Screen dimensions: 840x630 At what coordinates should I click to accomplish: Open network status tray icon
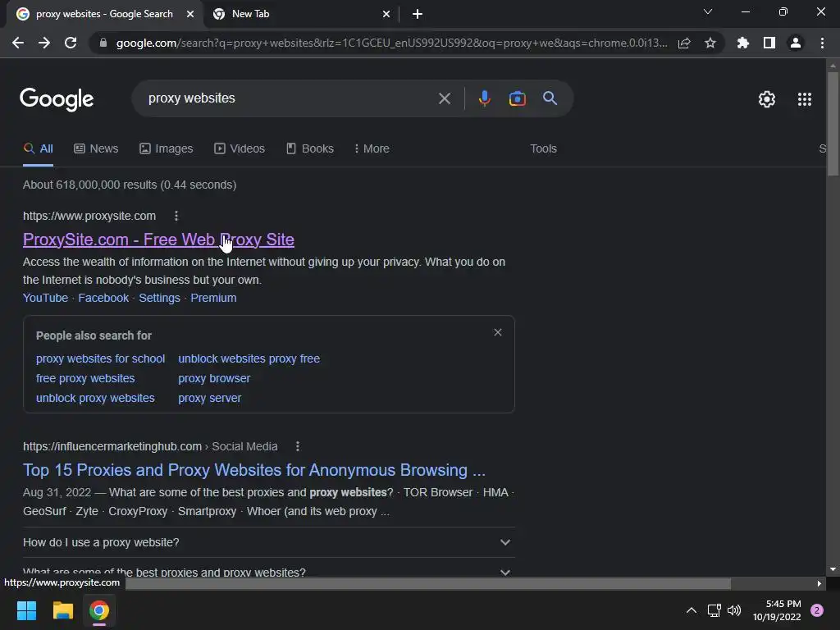(714, 610)
